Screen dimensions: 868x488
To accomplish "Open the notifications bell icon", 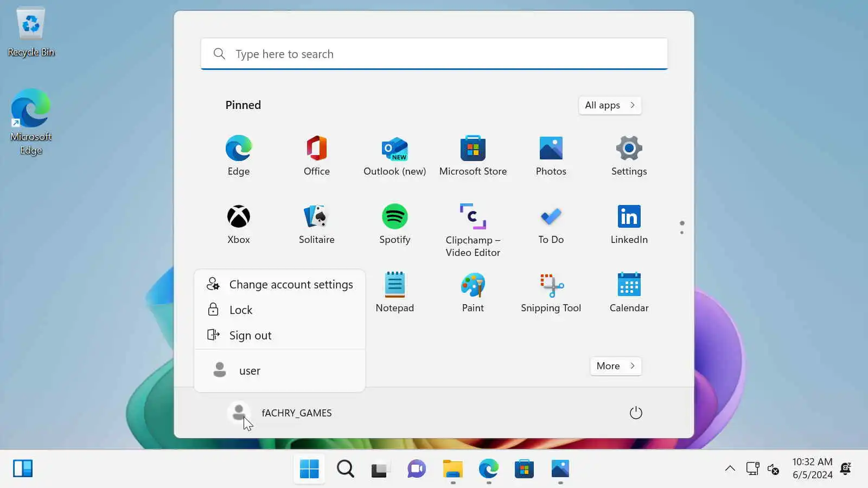I will click(846, 468).
